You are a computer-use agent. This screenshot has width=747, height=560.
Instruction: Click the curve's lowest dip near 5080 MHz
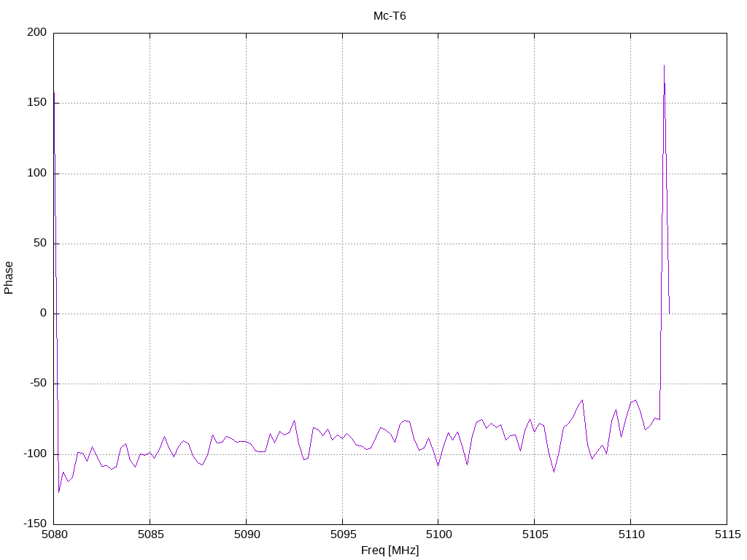tap(58, 492)
